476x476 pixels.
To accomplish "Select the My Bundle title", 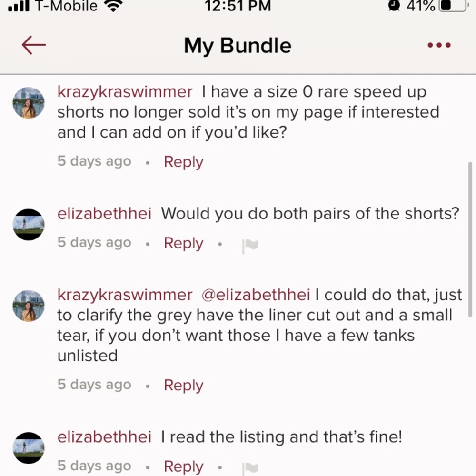I will click(237, 45).
